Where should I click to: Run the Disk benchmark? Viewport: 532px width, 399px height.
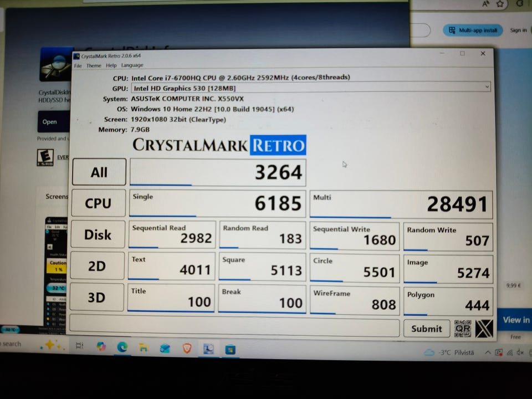pyautogui.click(x=98, y=234)
